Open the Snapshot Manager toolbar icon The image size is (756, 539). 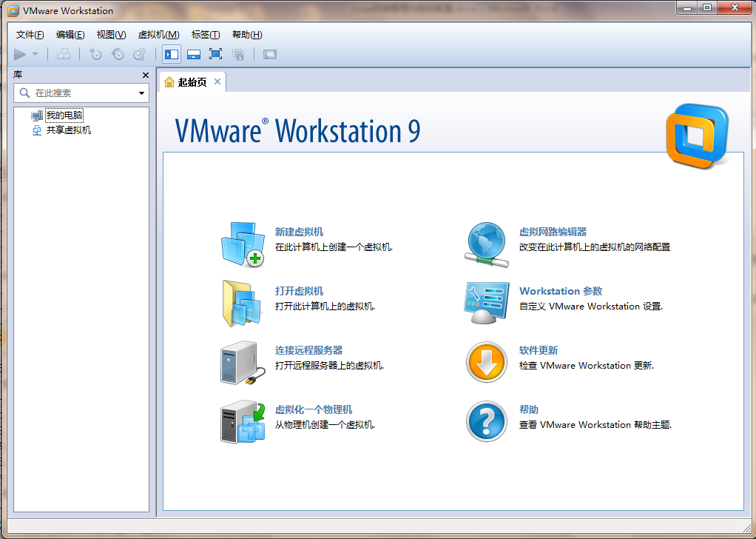point(140,55)
